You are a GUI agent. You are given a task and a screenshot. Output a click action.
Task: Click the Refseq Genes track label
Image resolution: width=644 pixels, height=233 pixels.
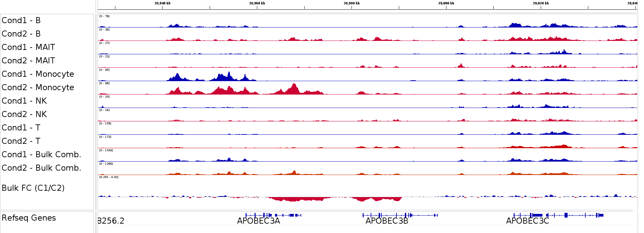point(29,218)
